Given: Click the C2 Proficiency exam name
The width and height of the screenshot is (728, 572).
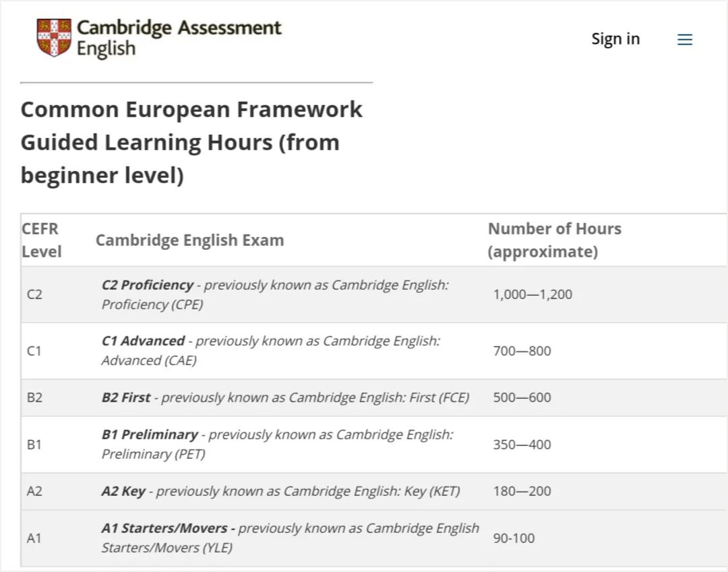Looking at the screenshot, I should click(147, 285).
